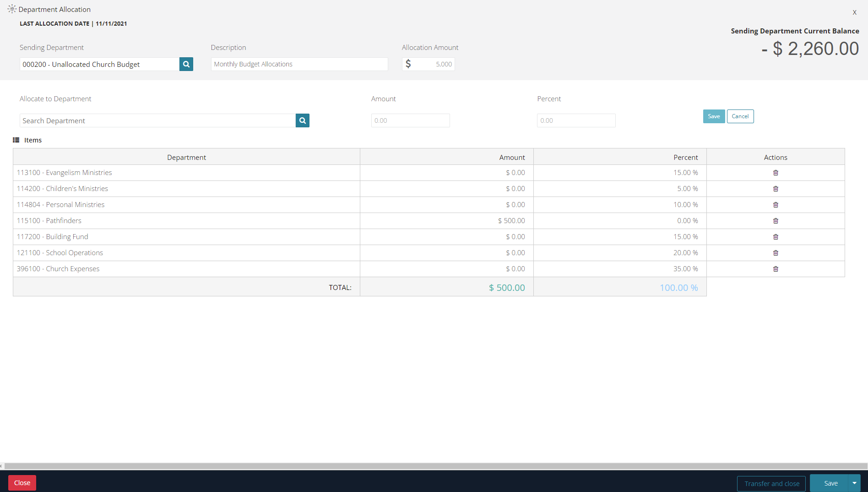Delete the Pathfinders row with trash icon
This screenshot has width=868, height=492.
pos(776,221)
